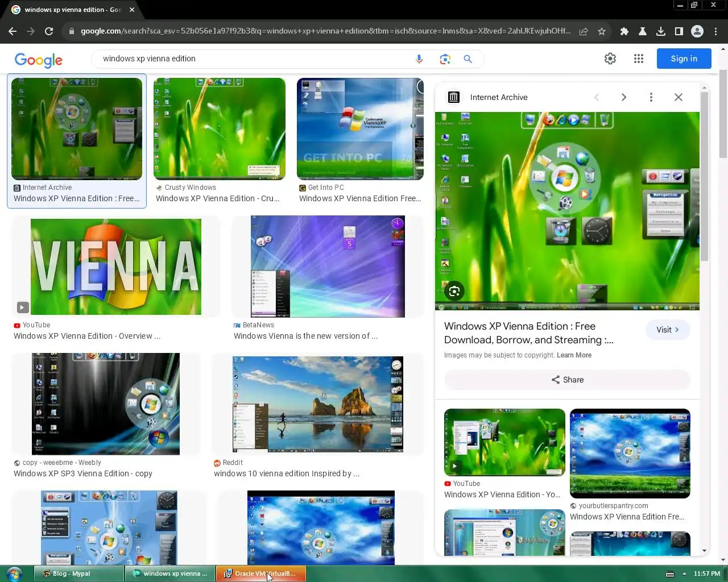The height and width of the screenshot is (582, 728).
Task: Go to the Google logo homepage
Action: [x=39, y=60]
